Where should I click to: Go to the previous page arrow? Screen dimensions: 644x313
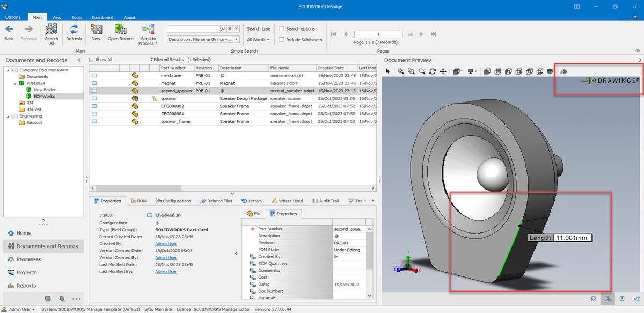click(346, 34)
